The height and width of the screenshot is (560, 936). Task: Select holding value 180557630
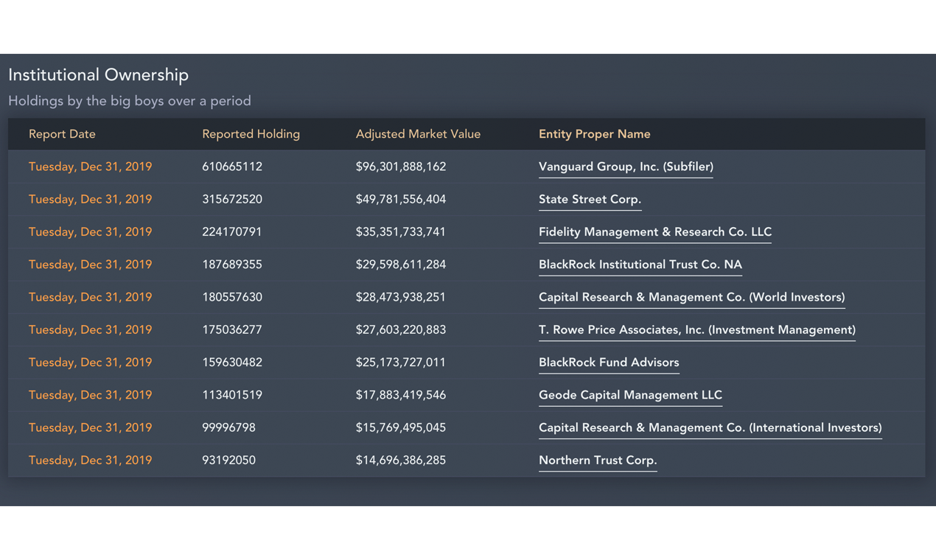(x=232, y=297)
